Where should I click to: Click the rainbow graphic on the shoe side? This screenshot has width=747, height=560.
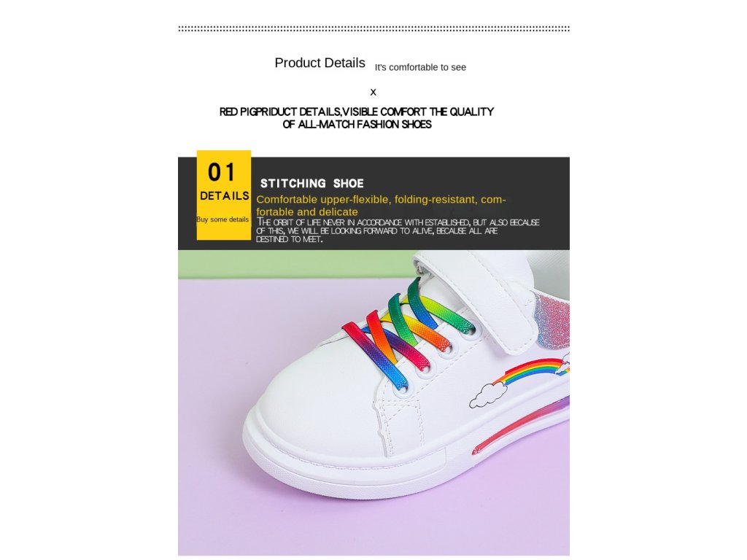point(530,370)
